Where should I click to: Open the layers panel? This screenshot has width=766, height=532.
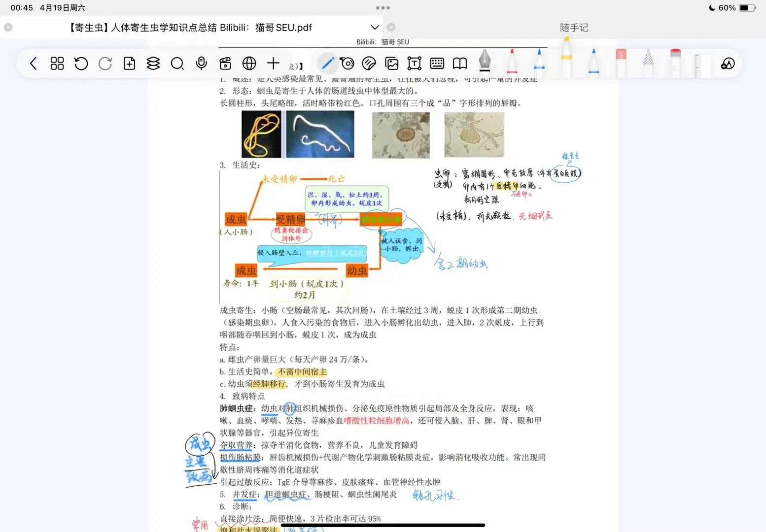click(x=153, y=64)
